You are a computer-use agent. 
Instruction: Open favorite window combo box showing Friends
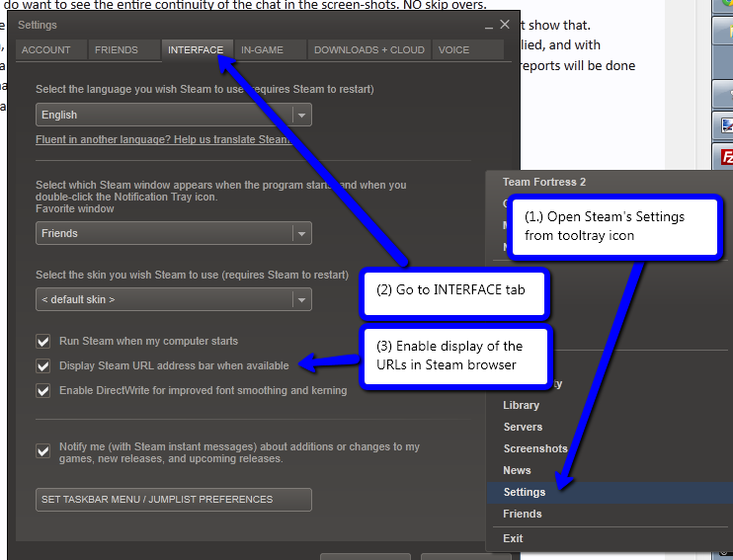pos(174,233)
